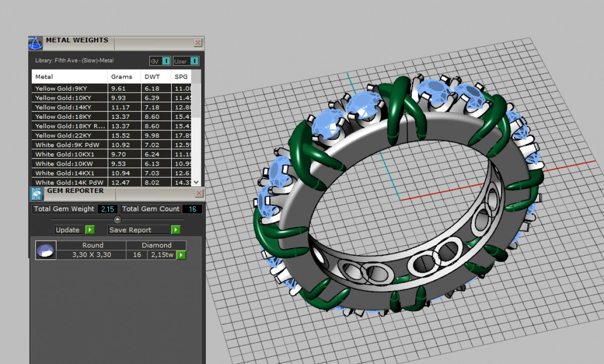Sort by the Grams column header
Screen dimensions: 604x364
click(122, 77)
